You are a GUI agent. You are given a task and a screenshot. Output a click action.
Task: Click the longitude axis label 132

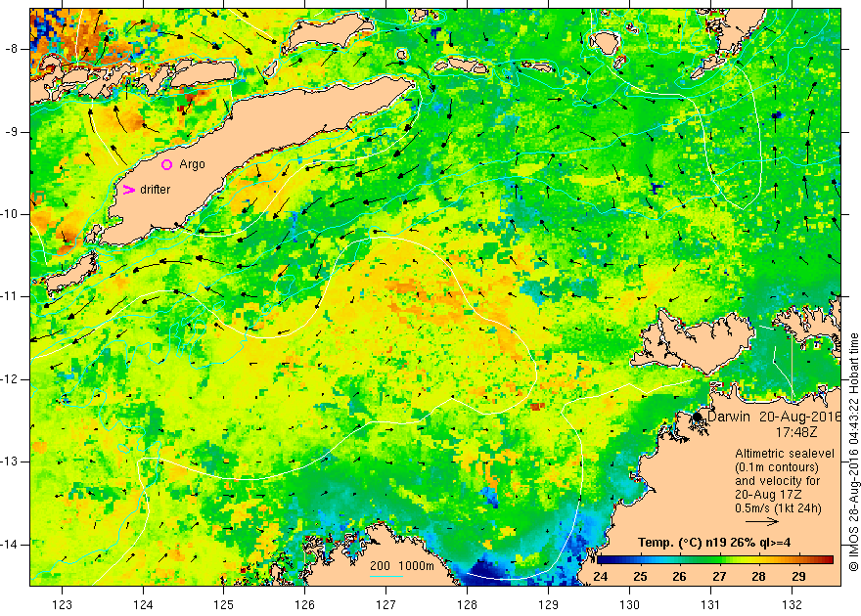pos(792,605)
